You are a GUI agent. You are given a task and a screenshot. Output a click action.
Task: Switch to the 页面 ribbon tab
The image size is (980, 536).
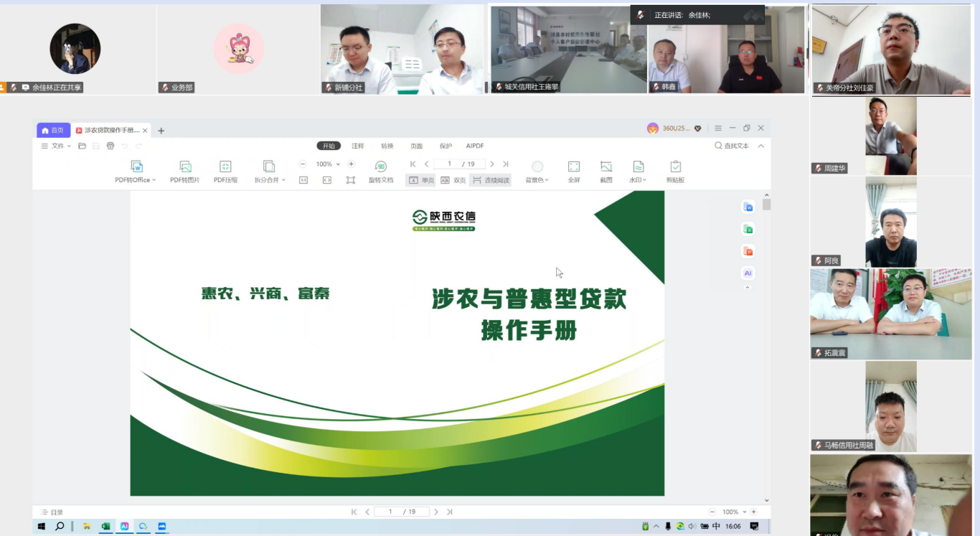tap(417, 146)
